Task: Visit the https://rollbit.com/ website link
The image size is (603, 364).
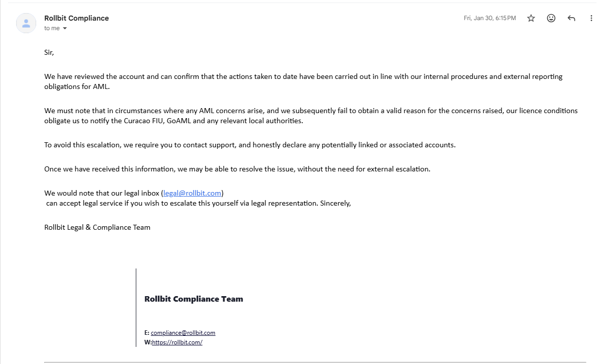Action: (x=177, y=342)
